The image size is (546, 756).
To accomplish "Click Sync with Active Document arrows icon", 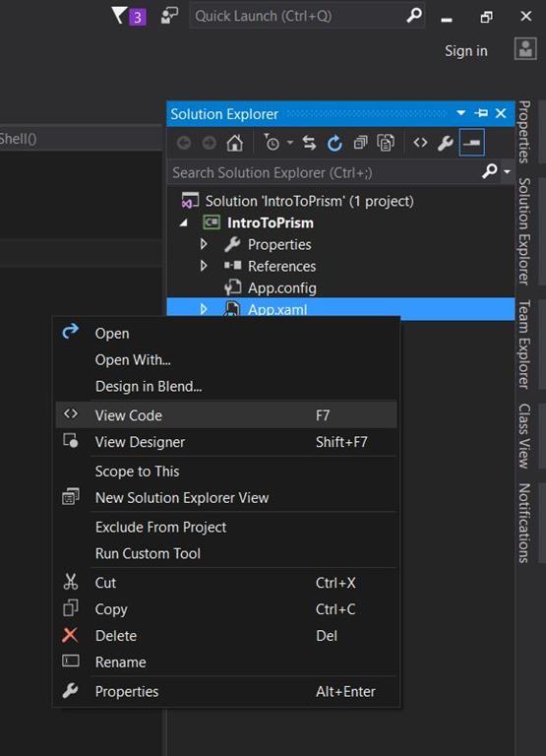I will 309,143.
